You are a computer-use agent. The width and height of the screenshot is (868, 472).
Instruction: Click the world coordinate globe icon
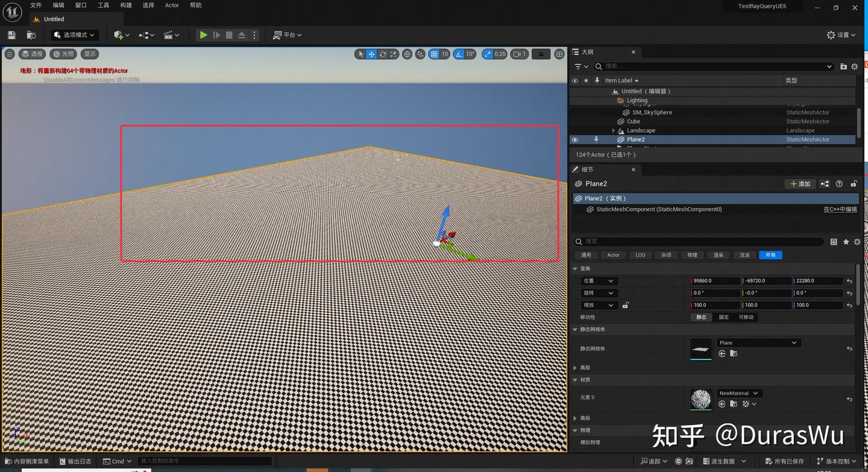pos(407,54)
